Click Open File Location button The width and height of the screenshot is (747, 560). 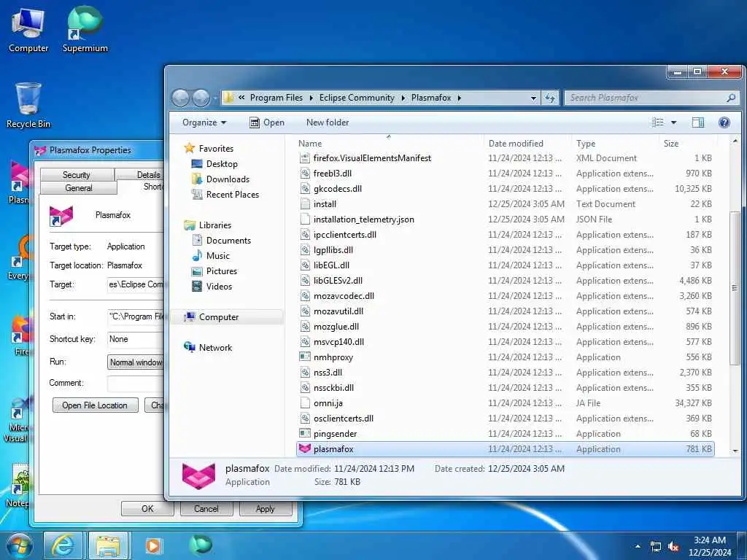pyautogui.click(x=95, y=405)
